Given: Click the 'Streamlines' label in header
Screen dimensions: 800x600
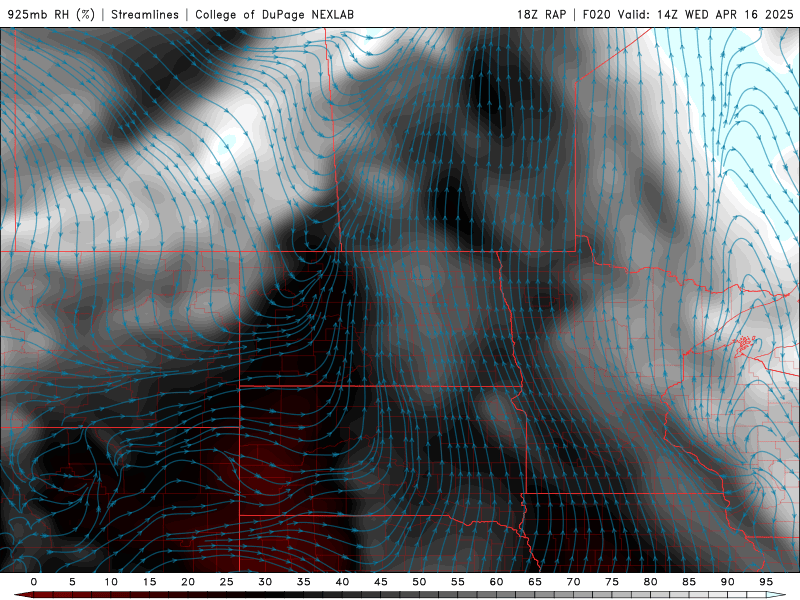Looking at the screenshot, I should click(145, 14).
